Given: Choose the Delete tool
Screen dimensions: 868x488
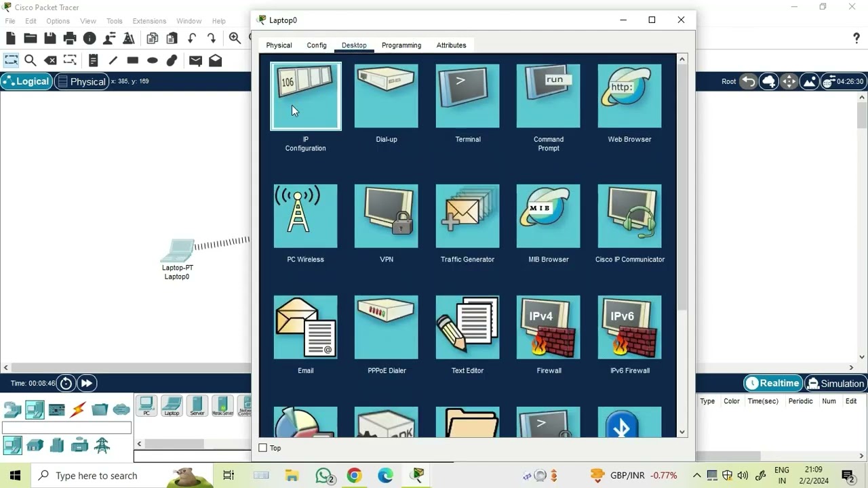Looking at the screenshot, I should click(x=50, y=60).
